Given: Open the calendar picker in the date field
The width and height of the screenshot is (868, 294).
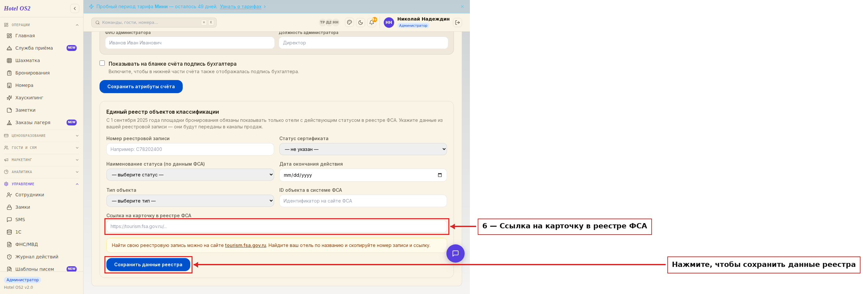Looking at the screenshot, I should [440, 175].
